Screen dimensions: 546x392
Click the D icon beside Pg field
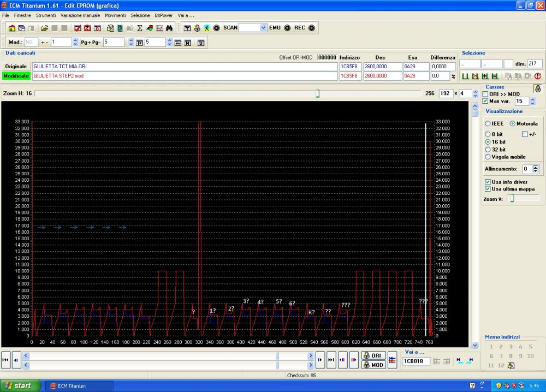(x=140, y=43)
